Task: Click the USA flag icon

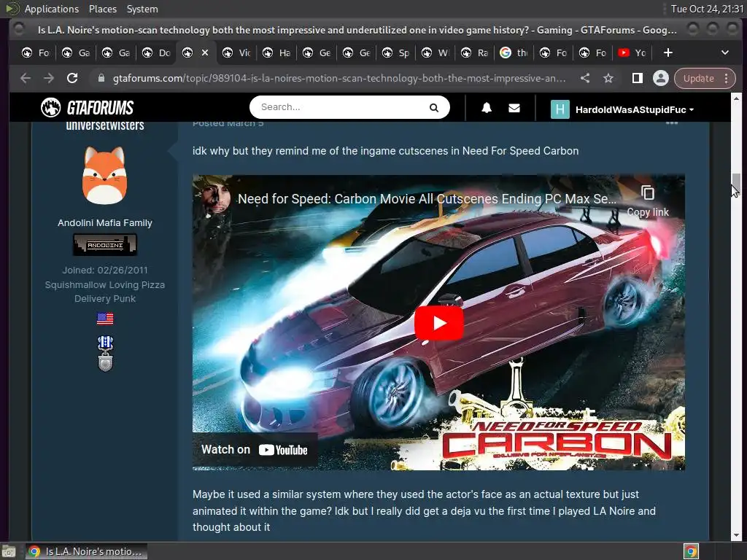Action: point(105,318)
